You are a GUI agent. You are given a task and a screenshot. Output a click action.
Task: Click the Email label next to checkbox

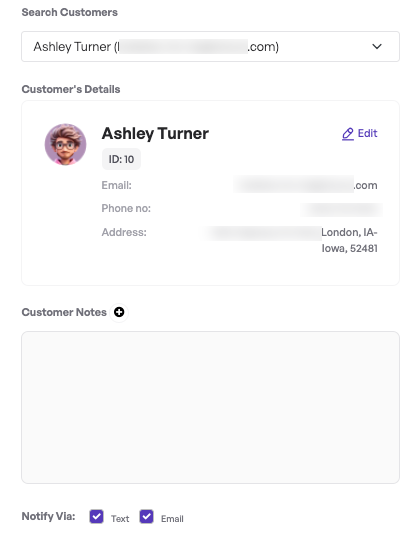172,519
